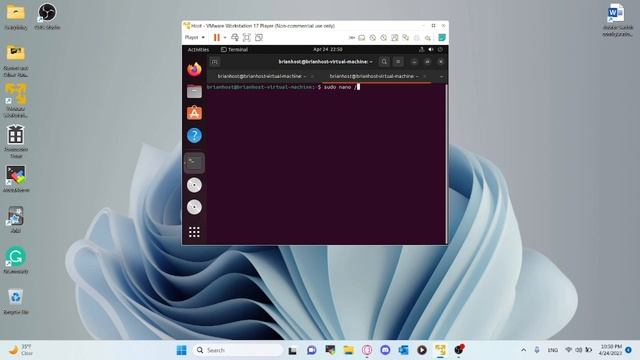Click Send Ctrl+Alt+Del in VMware toolbar

[235, 38]
